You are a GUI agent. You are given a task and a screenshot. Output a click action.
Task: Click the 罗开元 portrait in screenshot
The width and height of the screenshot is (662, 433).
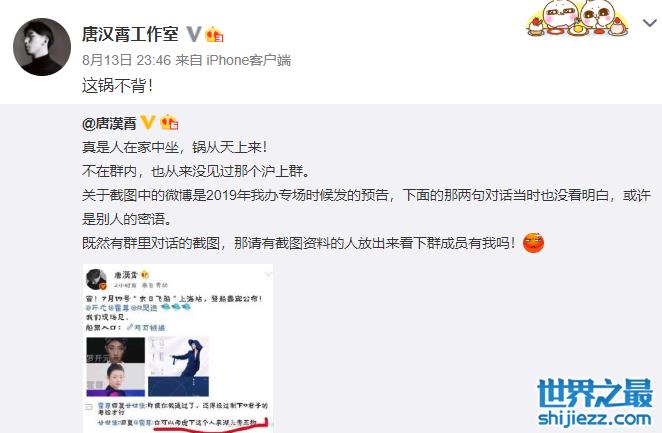[116, 350]
